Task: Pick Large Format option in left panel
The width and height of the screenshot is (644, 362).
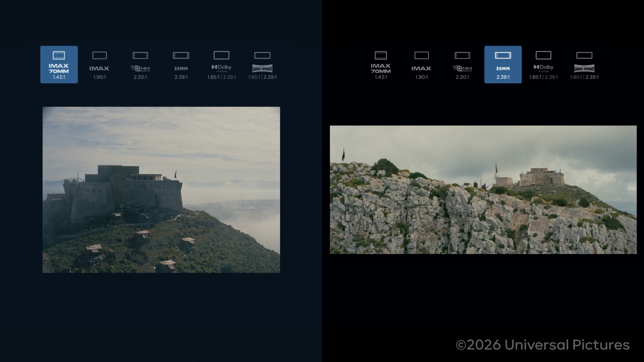Action: tap(262, 64)
